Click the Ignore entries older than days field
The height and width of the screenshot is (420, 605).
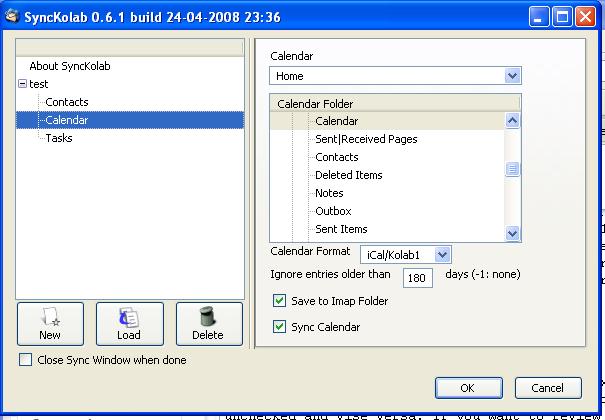pos(417,278)
